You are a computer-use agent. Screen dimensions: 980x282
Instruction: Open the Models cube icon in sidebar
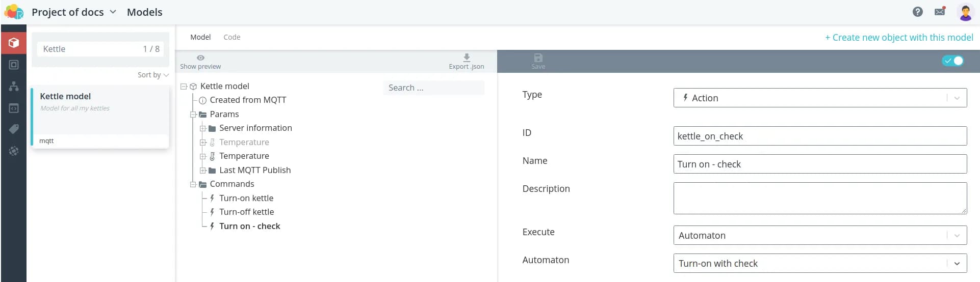[14, 43]
